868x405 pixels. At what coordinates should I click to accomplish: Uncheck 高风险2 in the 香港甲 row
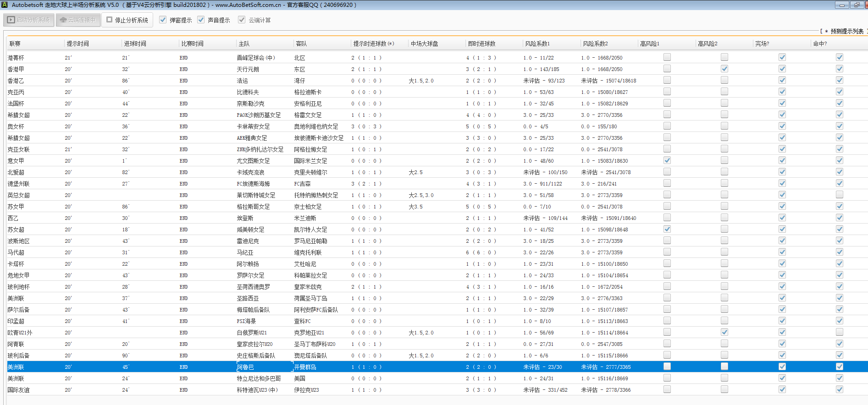point(724,69)
